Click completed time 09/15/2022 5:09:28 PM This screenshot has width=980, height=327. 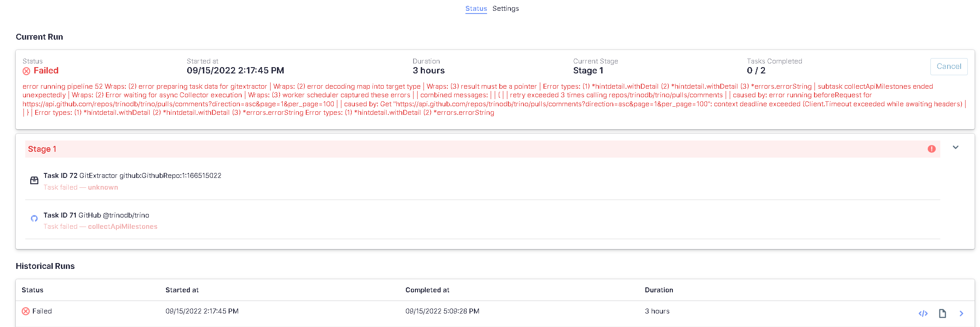coord(442,311)
